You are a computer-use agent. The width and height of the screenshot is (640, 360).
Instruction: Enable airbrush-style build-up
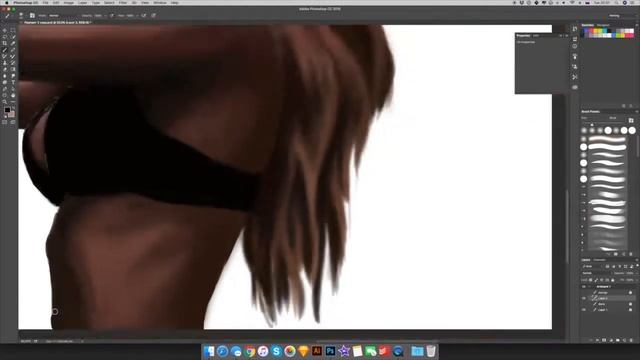click(x=144, y=16)
